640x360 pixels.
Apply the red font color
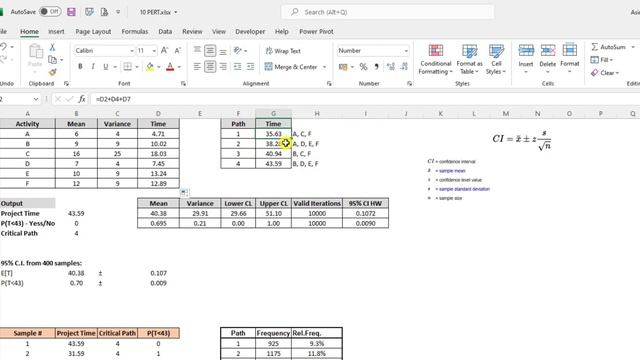pos(170,67)
